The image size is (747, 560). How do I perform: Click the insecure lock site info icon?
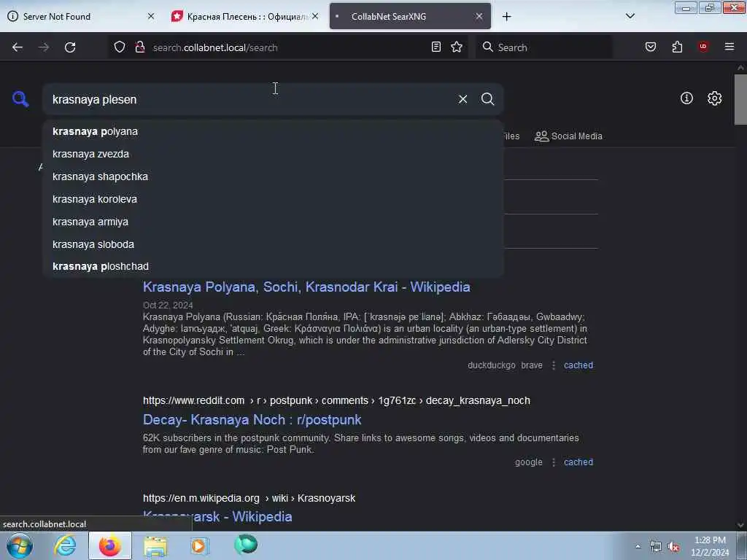(140, 47)
